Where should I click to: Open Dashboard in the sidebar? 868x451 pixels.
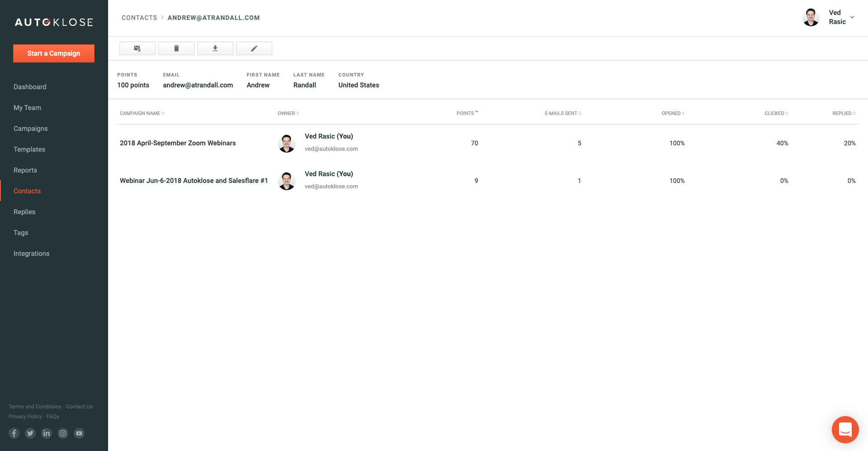pyautogui.click(x=30, y=87)
